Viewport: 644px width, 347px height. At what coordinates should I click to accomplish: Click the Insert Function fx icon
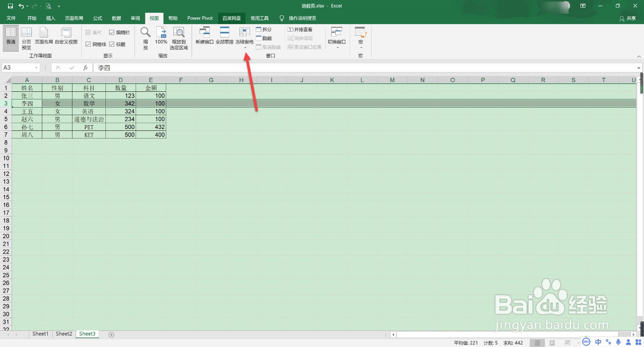pyautogui.click(x=85, y=68)
